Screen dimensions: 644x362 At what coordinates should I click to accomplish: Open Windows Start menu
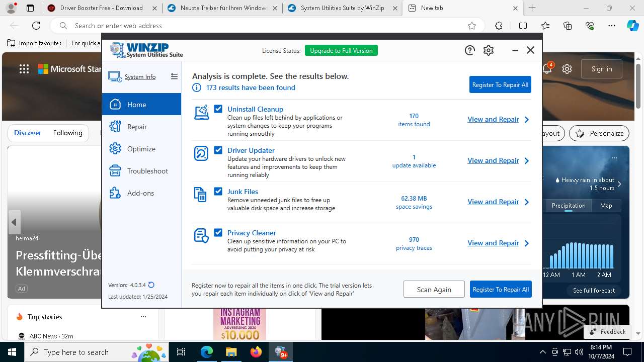pyautogui.click(x=12, y=352)
